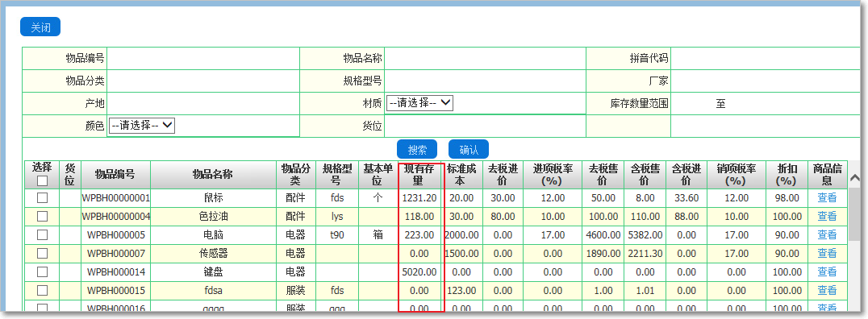Focus the 物品分类 input field

click(203, 81)
